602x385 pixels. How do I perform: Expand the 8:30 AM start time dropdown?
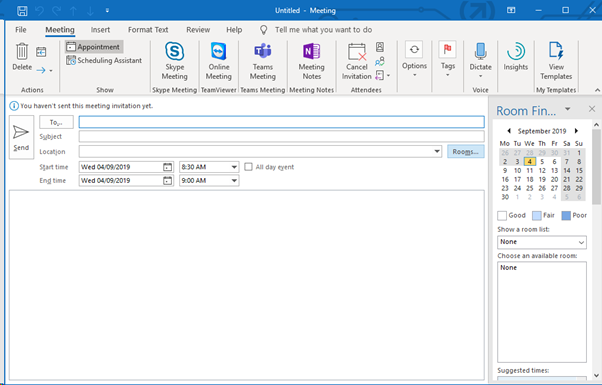pyautogui.click(x=234, y=167)
